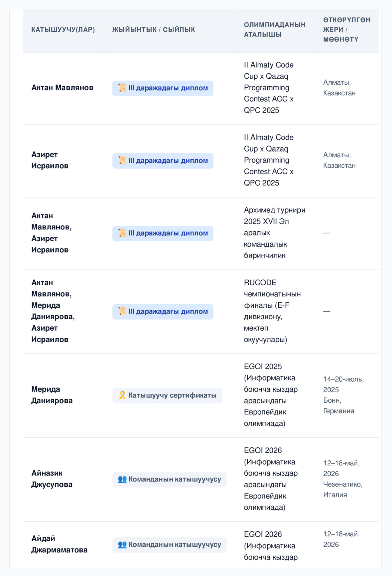Click the ЖЫЙЫНТЫК / СЫЙЛЫК column header
Image resolution: width=392 pixels, height=576 pixels.
[153, 29]
